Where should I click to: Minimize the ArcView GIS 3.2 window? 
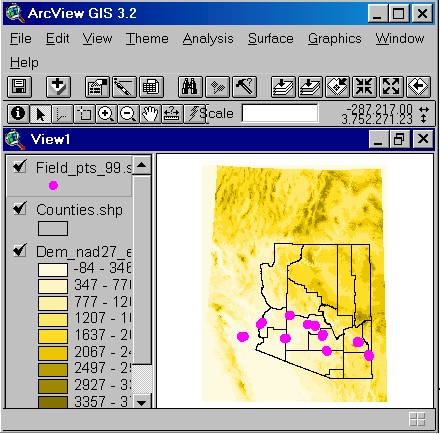coord(378,14)
